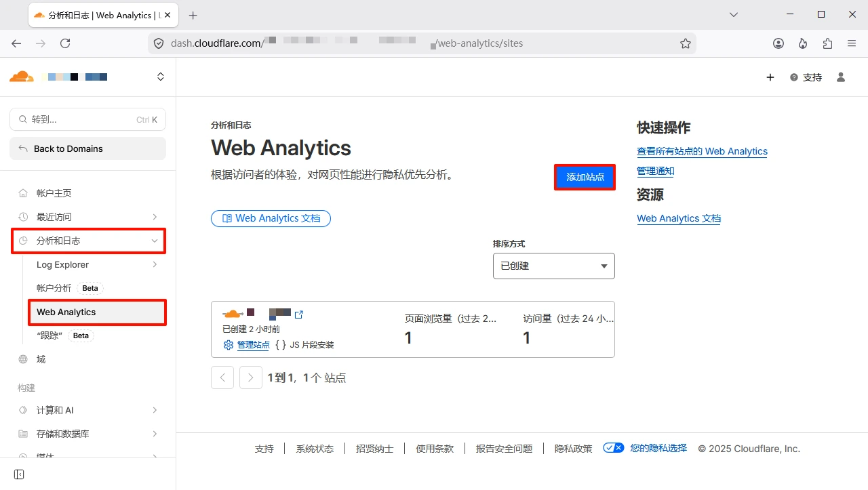This screenshot has height=490, width=868.
Task: Click the Cloudflare logo in the sidebar
Action: tap(22, 77)
